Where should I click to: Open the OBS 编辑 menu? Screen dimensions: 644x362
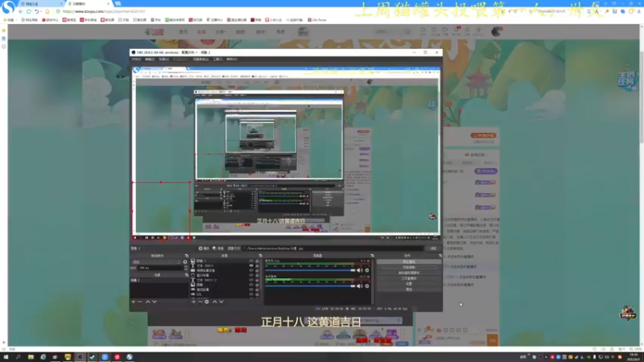[x=150, y=59]
